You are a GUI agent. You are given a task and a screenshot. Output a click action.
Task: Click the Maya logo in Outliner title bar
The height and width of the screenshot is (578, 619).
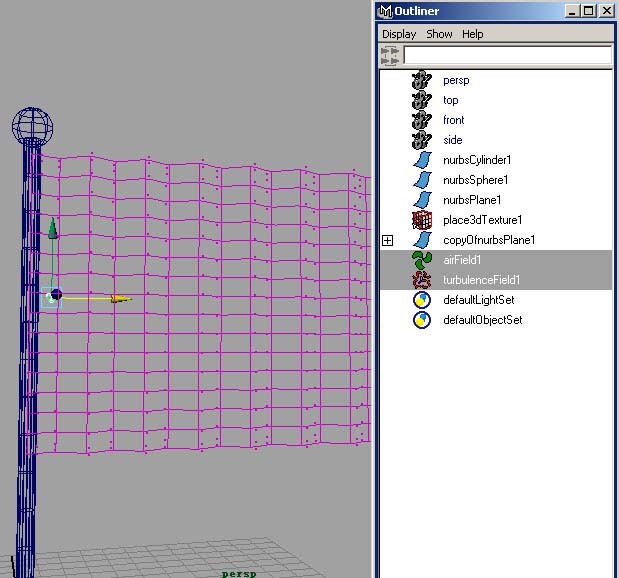click(385, 11)
